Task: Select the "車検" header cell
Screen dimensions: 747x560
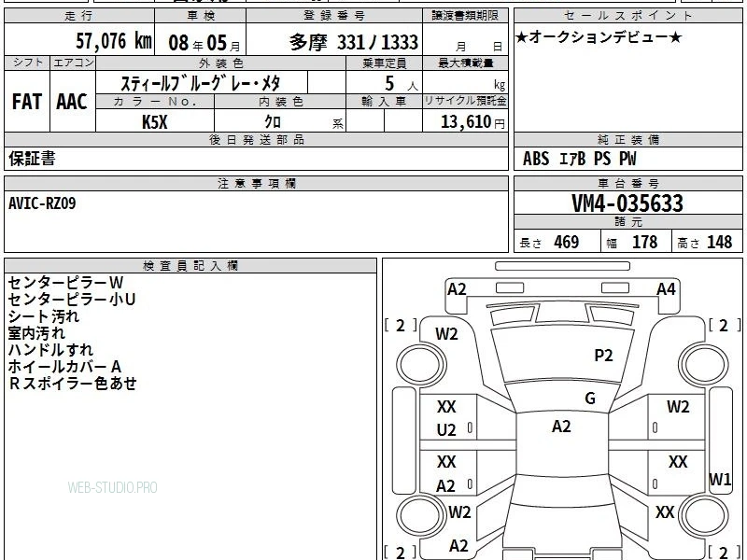Action: click(201, 16)
